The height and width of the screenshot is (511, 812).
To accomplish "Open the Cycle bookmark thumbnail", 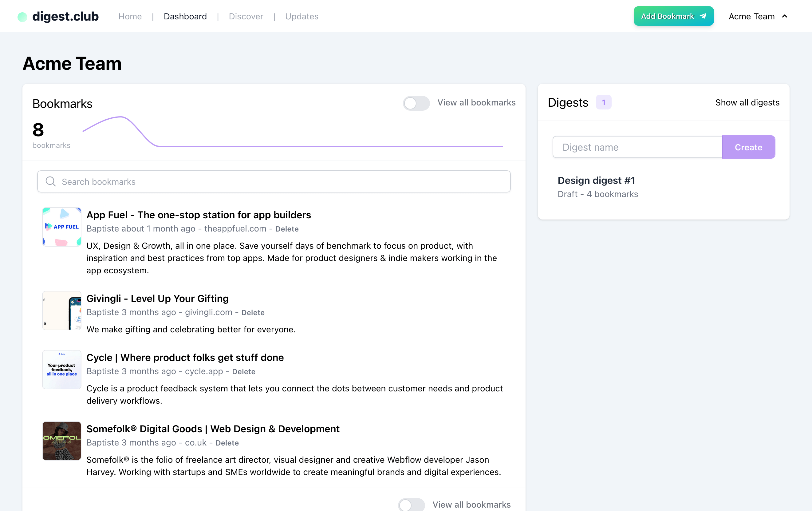I will tap(62, 369).
